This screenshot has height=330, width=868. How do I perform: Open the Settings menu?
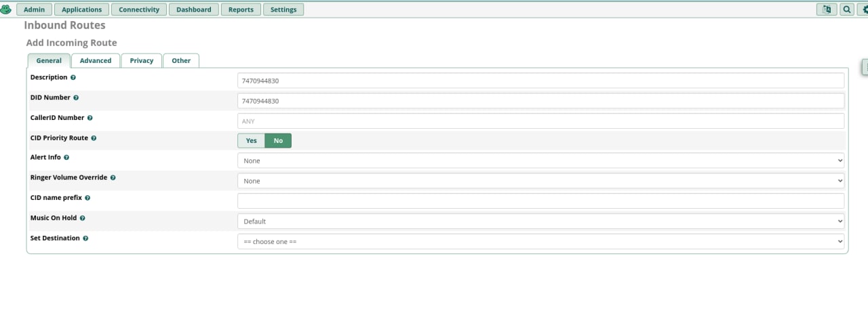[x=283, y=9]
